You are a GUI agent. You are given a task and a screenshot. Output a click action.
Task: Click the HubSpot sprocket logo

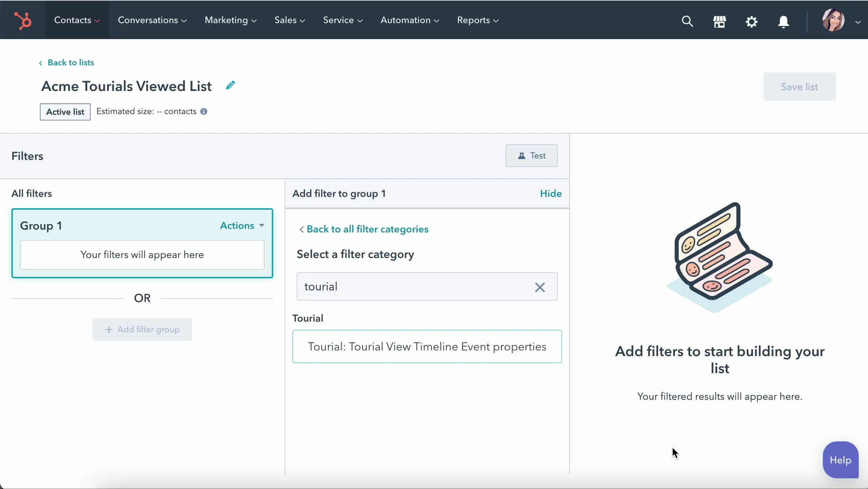(23, 20)
